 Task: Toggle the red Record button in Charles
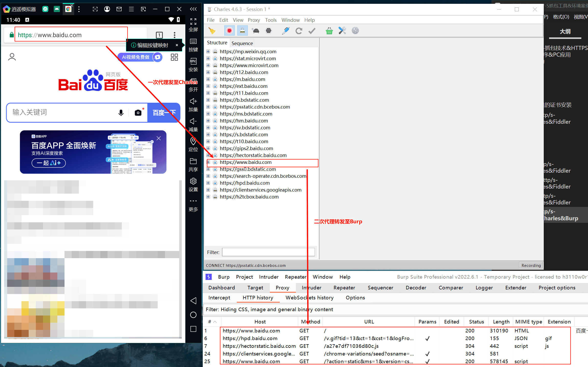(x=229, y=31)
